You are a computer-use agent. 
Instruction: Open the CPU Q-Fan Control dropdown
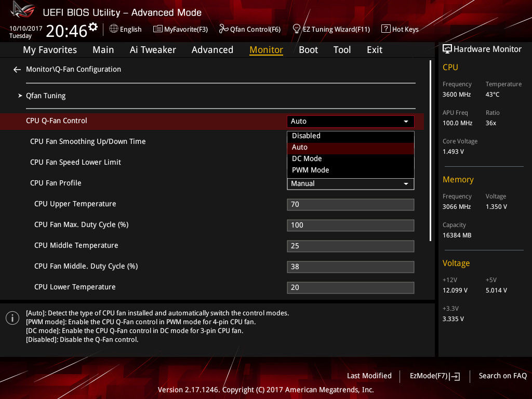coord(350,122)
